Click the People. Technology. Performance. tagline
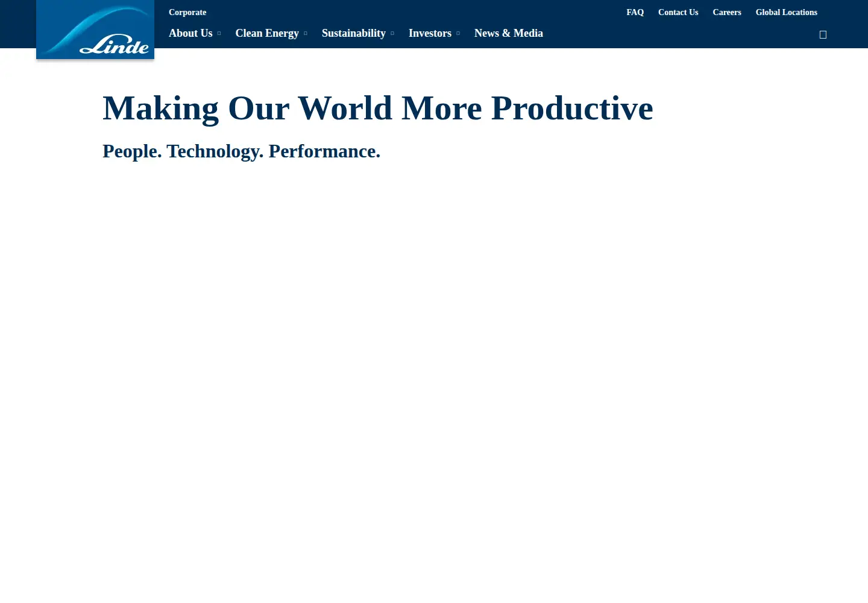 [241, 151]
